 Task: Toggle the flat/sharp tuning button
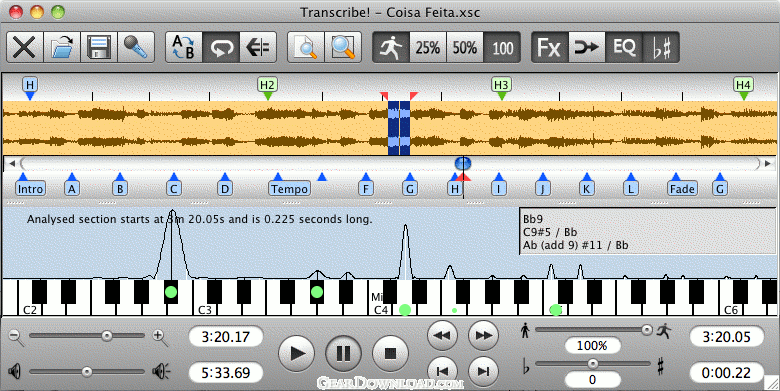pyautogui.click(x=661, y=48)
